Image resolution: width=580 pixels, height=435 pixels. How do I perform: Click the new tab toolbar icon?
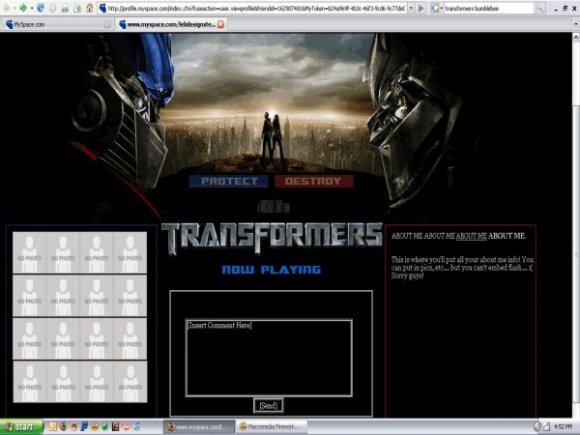77,8
